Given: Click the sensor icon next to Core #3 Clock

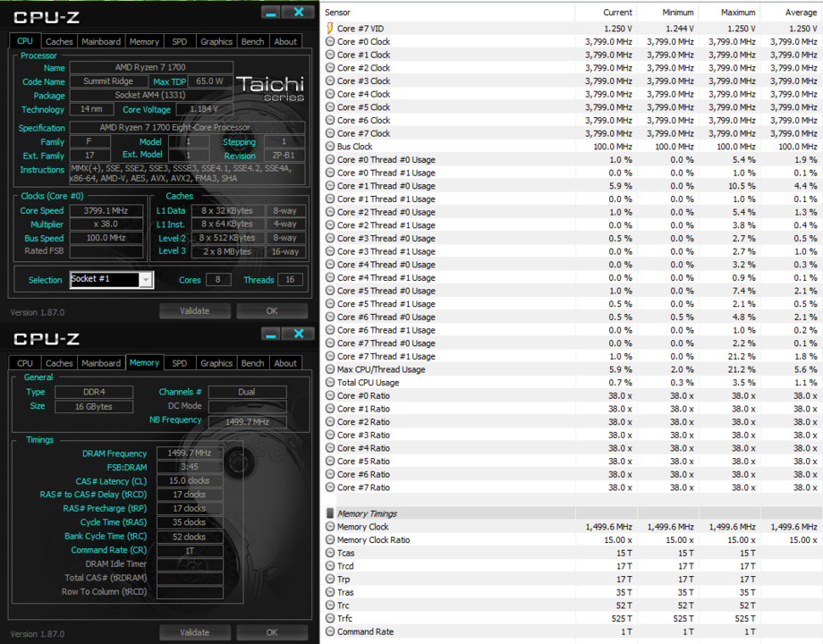Looking at the screenshot, I should tap(330, 80).
